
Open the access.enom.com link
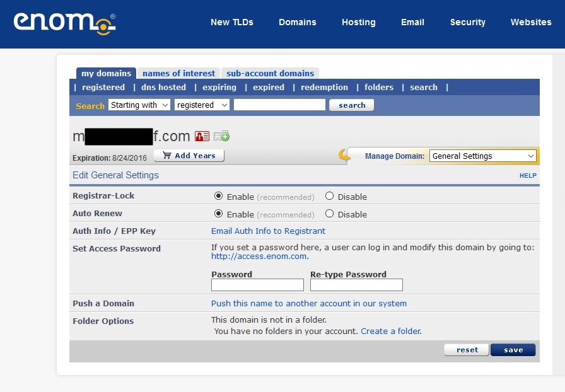[x=259, y=256]
